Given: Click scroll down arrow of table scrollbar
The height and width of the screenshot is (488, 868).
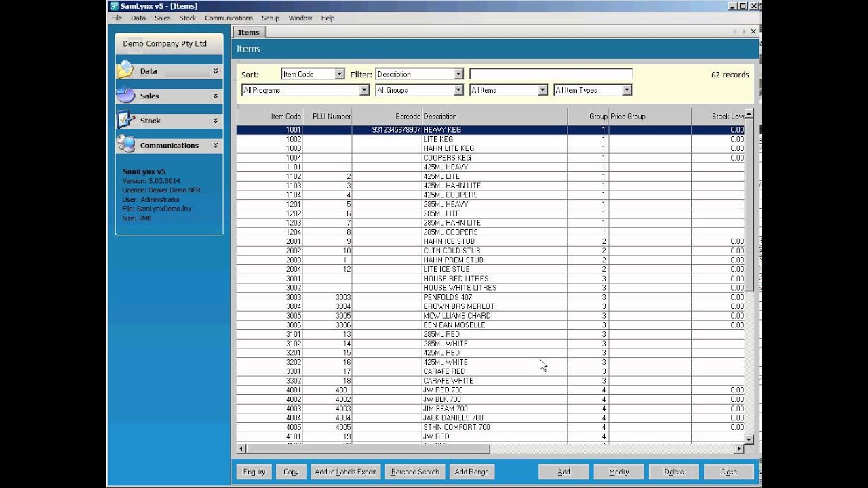Looking at the screenshot, I should (x=749, y=439).
